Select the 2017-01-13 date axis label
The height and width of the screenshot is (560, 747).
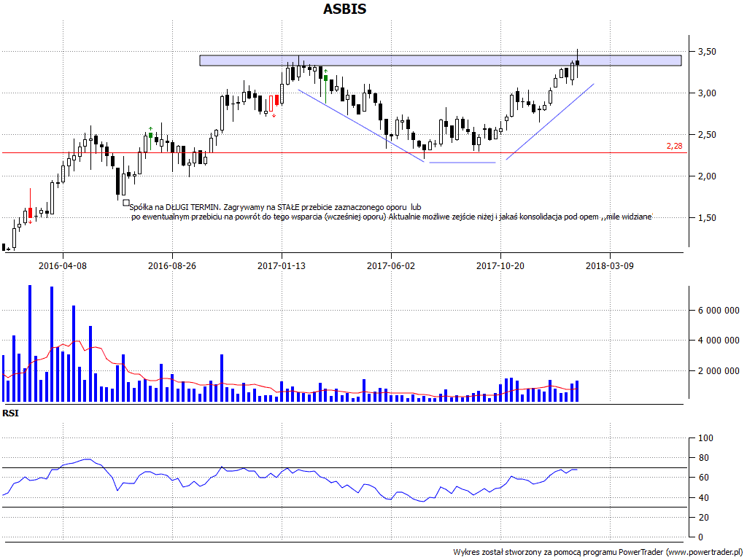(282, 265)
